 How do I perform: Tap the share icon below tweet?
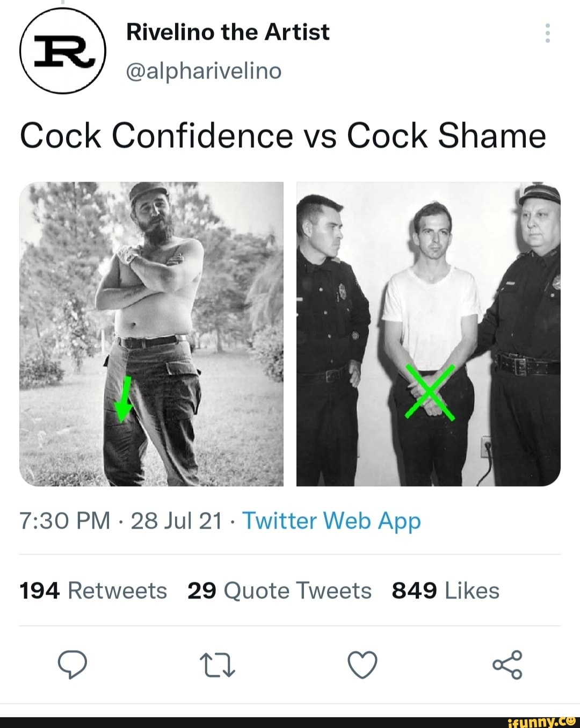(x=507, y=665)
